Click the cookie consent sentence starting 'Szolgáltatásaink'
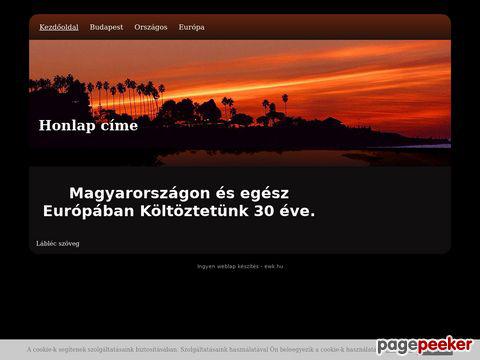Screen dimensions: 480x360 pyautogui.click(x=278, y=350)
